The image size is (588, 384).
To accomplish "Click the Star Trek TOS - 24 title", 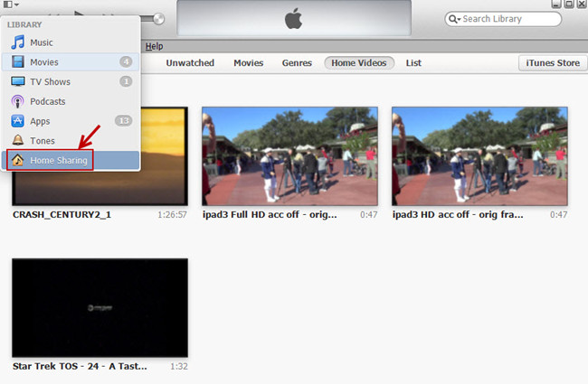I will (x=80, y=366).
